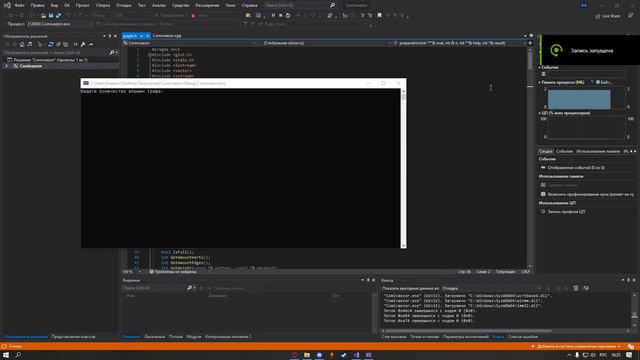Clear all output with the clear icon
640x360 pixels.
(576, 288)
